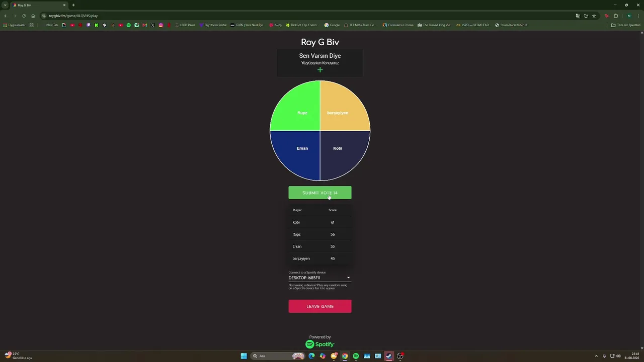Select Rupz's score 56 in the table
This screenshot has width=644, height=362.
point(333,234)
